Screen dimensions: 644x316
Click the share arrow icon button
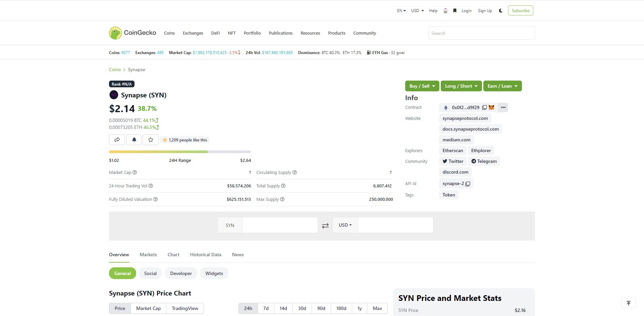(117, 140)
